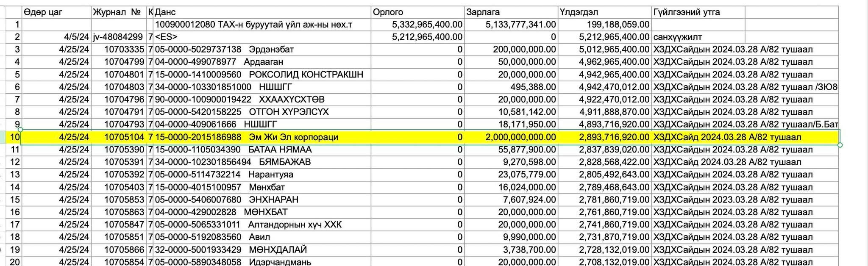
Task: Select the 'санхүүжилт' description cell
Action: pos(698,37)
